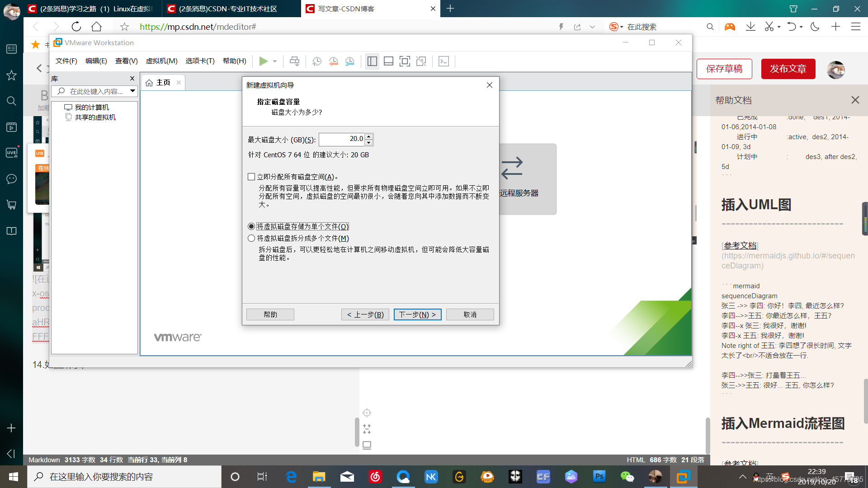Close the 帮助文档 help panel
The image size is (868, 488).
[855, 100]
